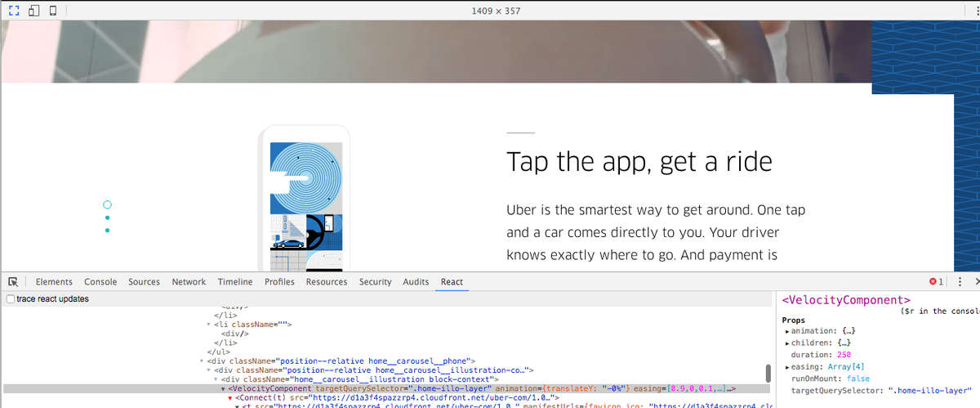Open the DevTools three-dot options menu

tap(960, 282)
